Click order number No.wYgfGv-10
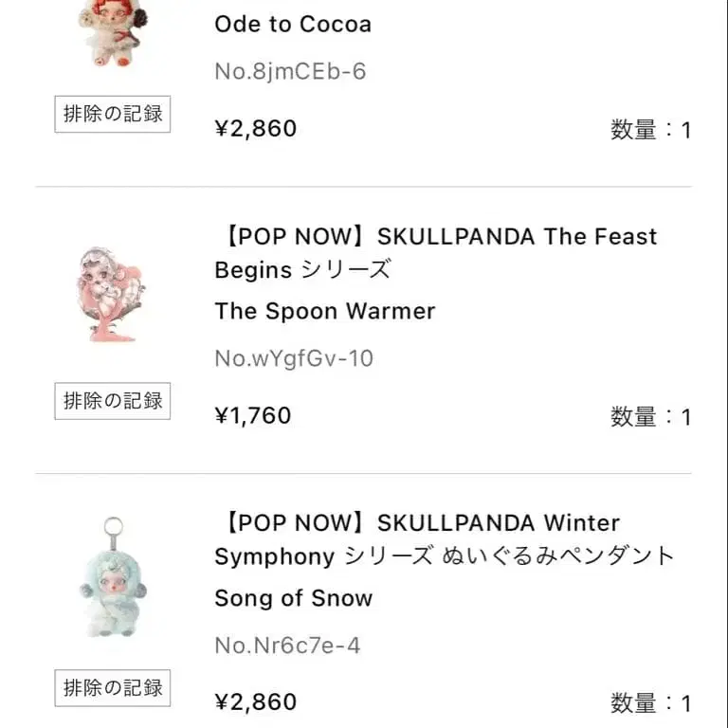The image size is (728, 728). pyautogui.click(x=294, y=358)
